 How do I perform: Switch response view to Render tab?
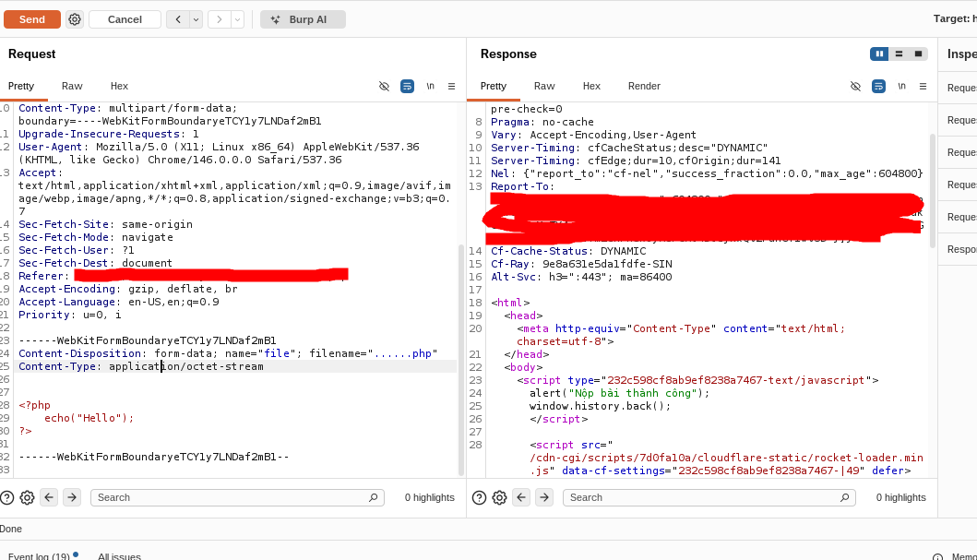tap(644, 86)
